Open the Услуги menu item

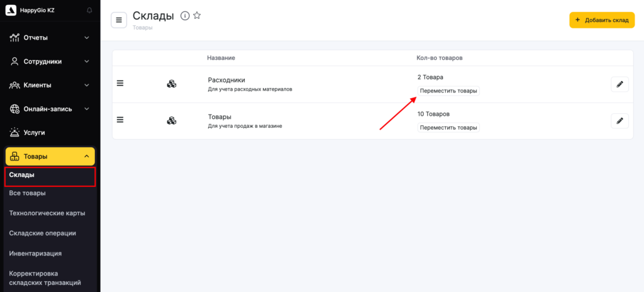tap(35, 133)
